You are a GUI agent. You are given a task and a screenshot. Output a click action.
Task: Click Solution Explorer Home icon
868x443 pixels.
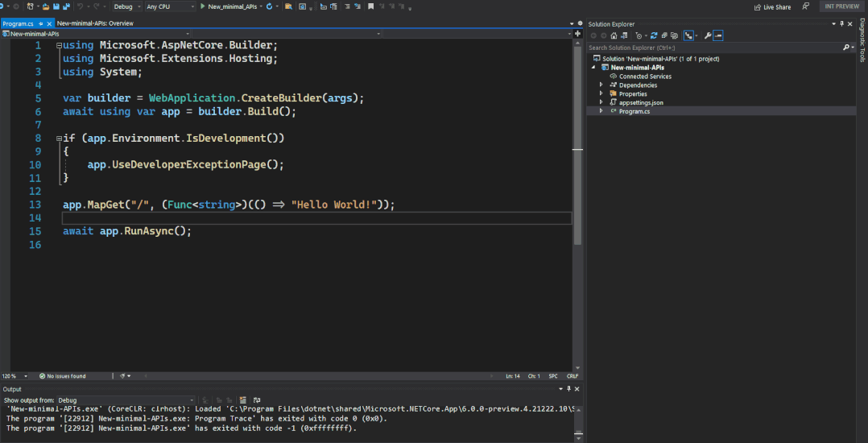pos(614,35)
